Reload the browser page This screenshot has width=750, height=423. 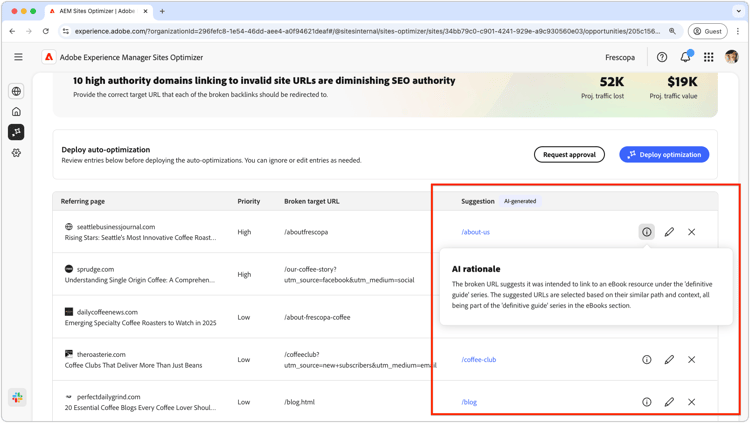point(45,31)
